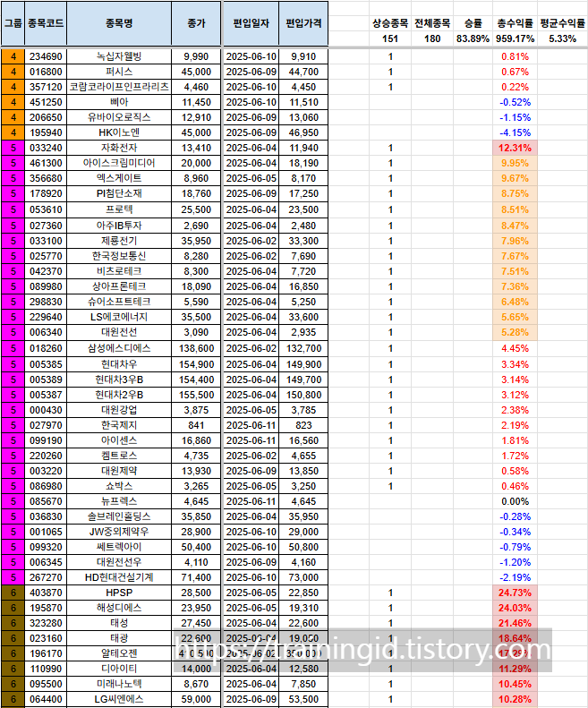Screen dimensions: 588x708
Task: Select the 12.31% return cell for 자화전자
Action: click(515, 148)
